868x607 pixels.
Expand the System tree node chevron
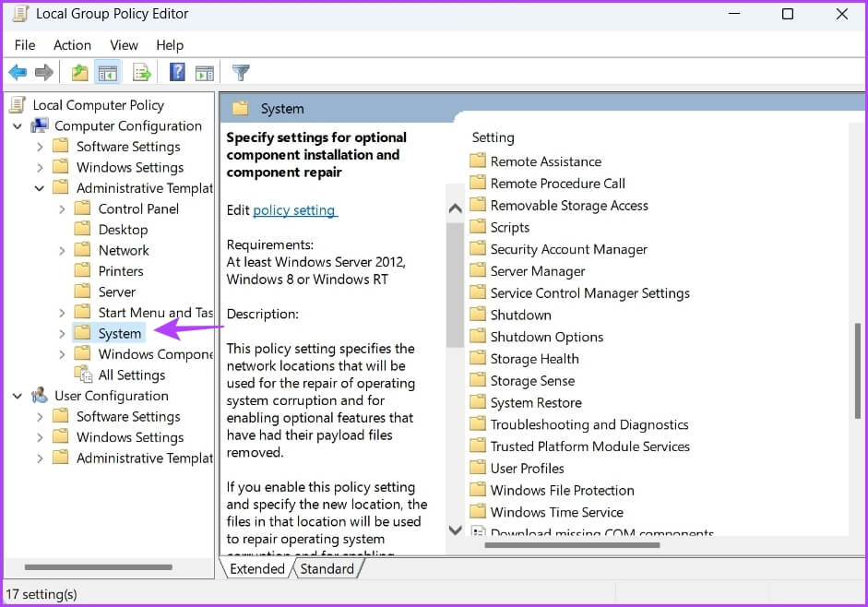(62, 333)
